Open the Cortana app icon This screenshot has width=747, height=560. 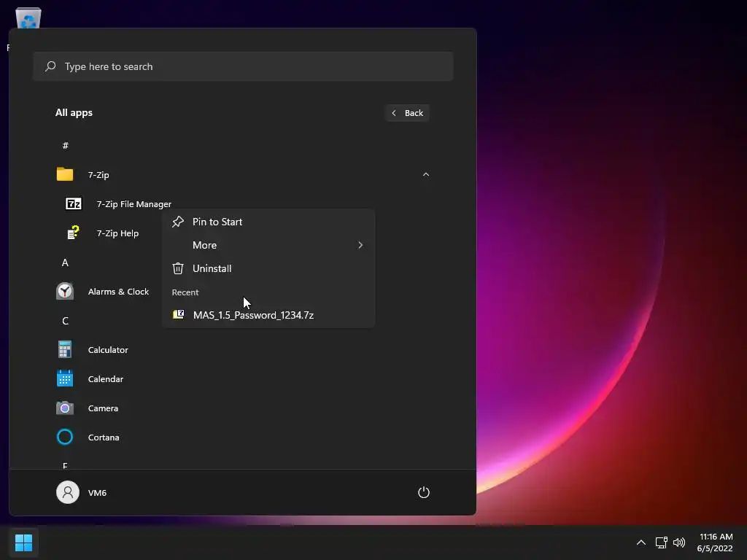coord(65,437)
